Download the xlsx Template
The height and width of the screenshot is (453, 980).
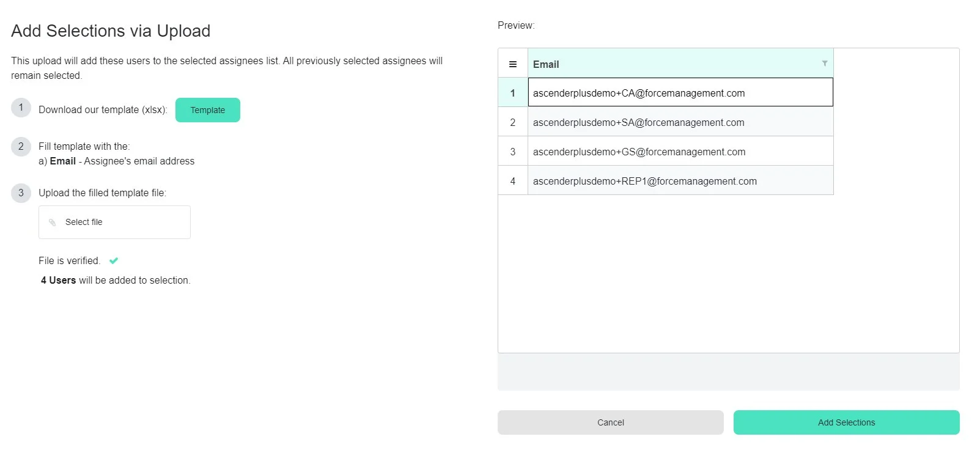[207, 110]
